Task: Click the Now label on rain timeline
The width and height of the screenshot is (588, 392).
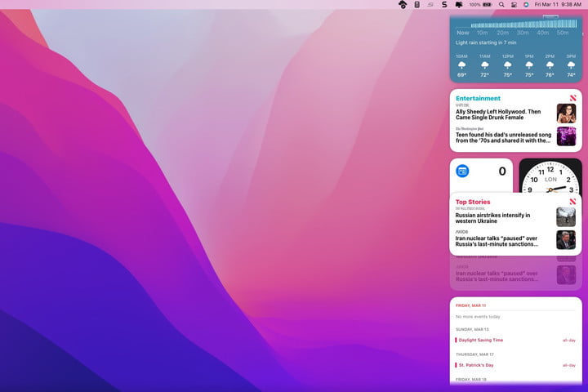Action: (x=463, y=33)
